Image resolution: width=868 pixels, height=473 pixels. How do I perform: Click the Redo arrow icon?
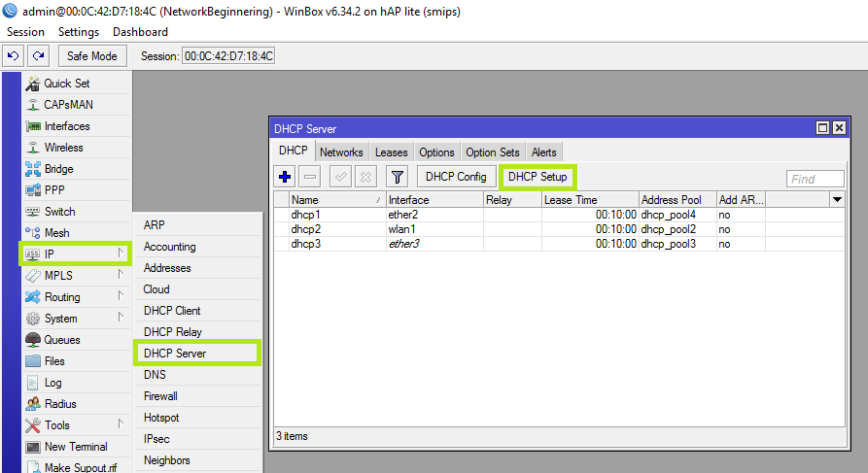tap(38, 56)
